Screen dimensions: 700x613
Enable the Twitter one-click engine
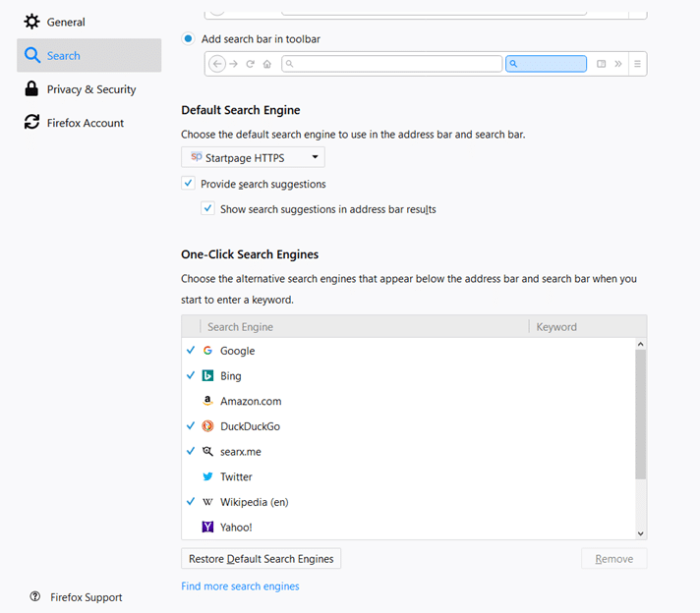pos(191,476)
